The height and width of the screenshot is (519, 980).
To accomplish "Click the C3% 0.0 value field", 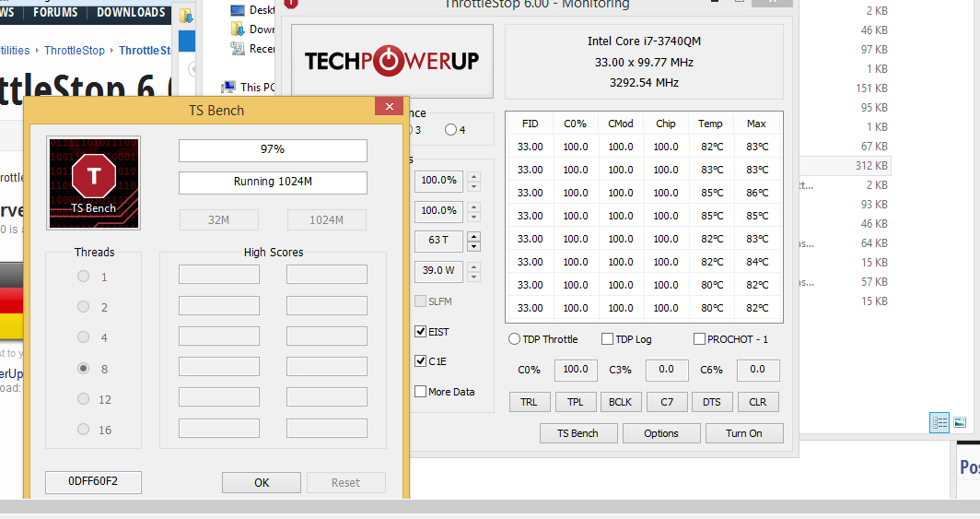I will pos(667,371).
